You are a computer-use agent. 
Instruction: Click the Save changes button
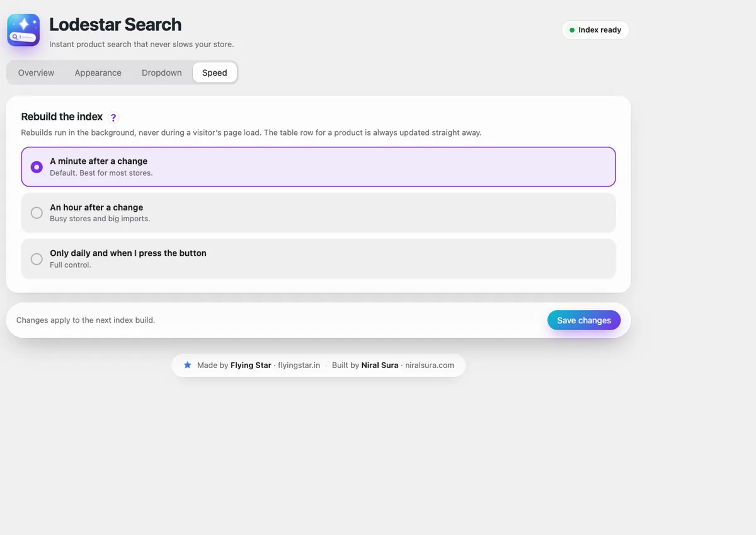(584, 320)
